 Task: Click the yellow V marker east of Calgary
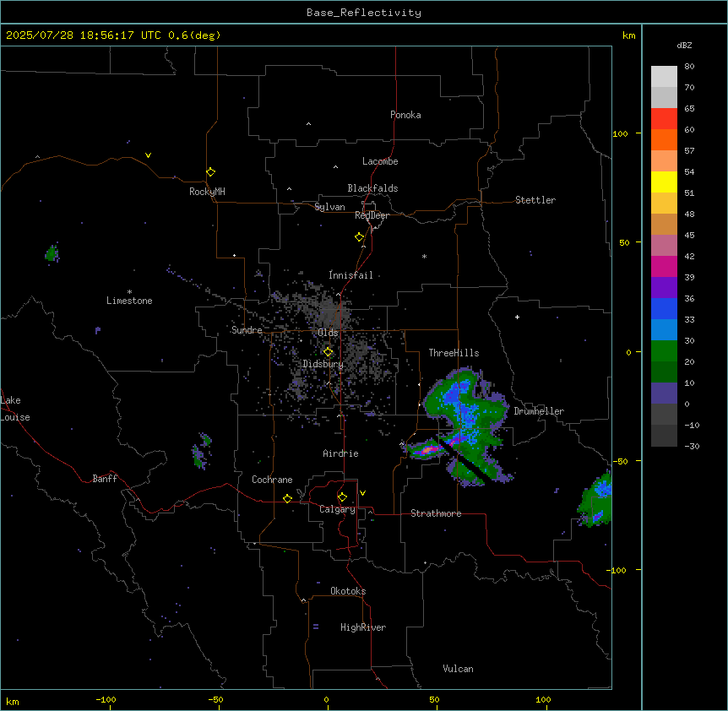pos(362,493)
